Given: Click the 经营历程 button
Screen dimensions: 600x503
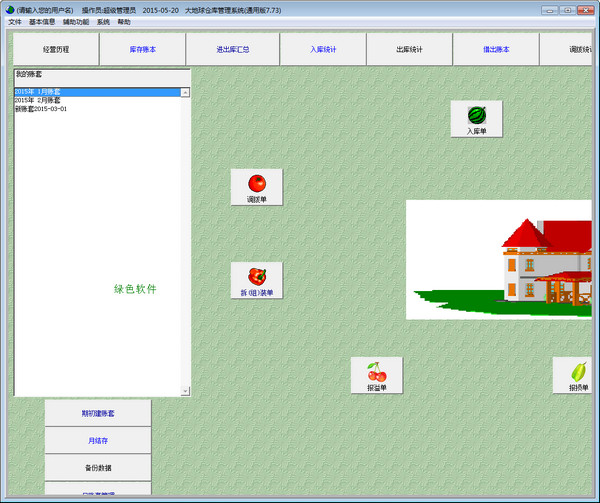Looking at the screenshot, I should point(56,49).
